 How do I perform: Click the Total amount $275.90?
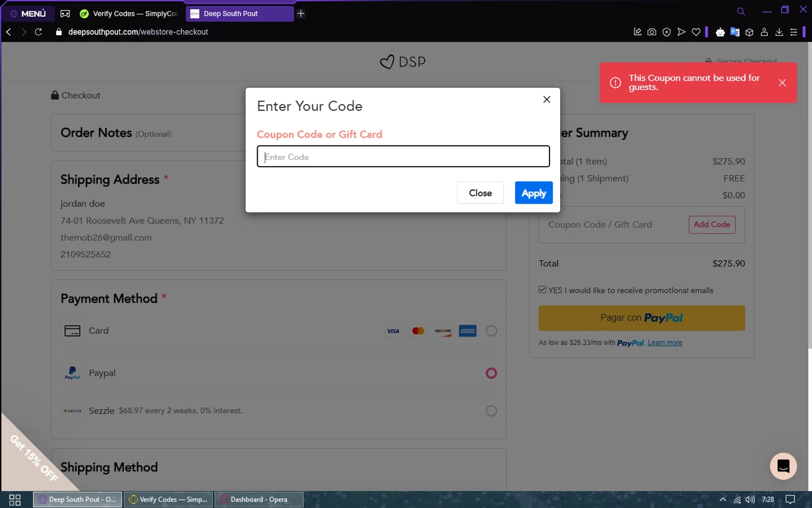[729, 263]
